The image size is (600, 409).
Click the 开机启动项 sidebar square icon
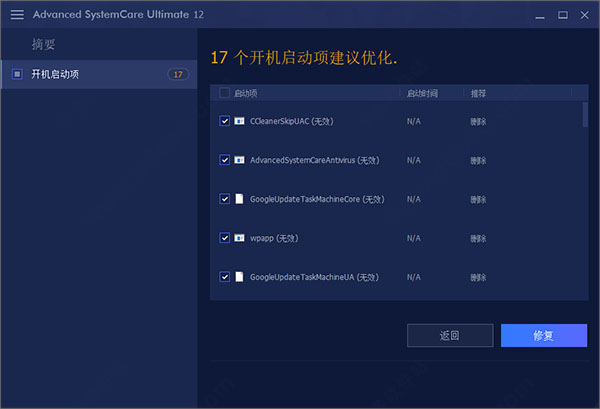coord(17,74)
